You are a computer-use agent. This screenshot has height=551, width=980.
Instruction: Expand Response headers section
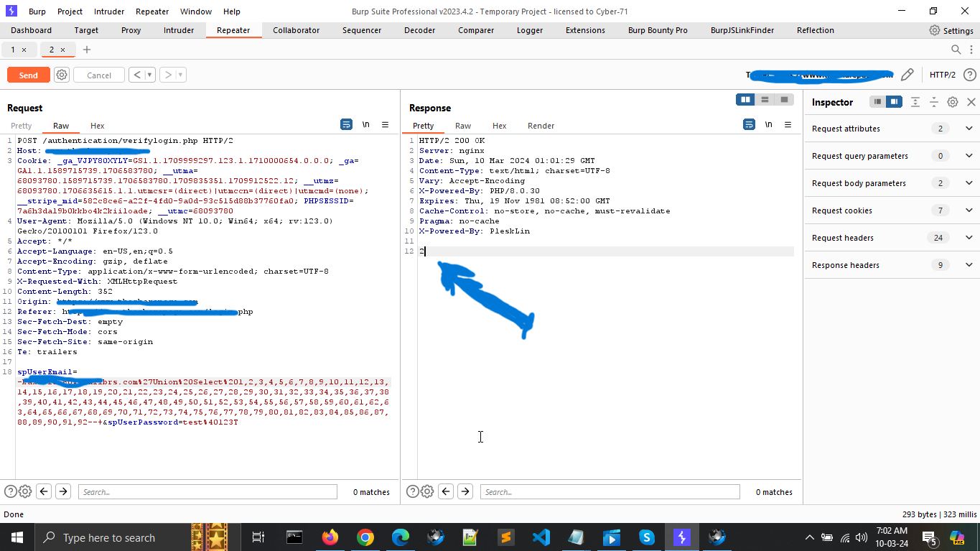(969, 265)
